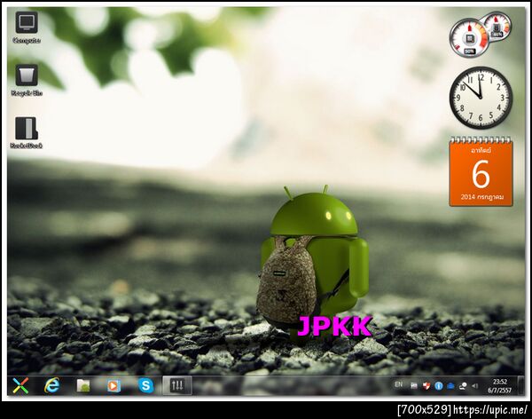
Task: Switch the EN input language indicator
Action: tap(398, 384)
